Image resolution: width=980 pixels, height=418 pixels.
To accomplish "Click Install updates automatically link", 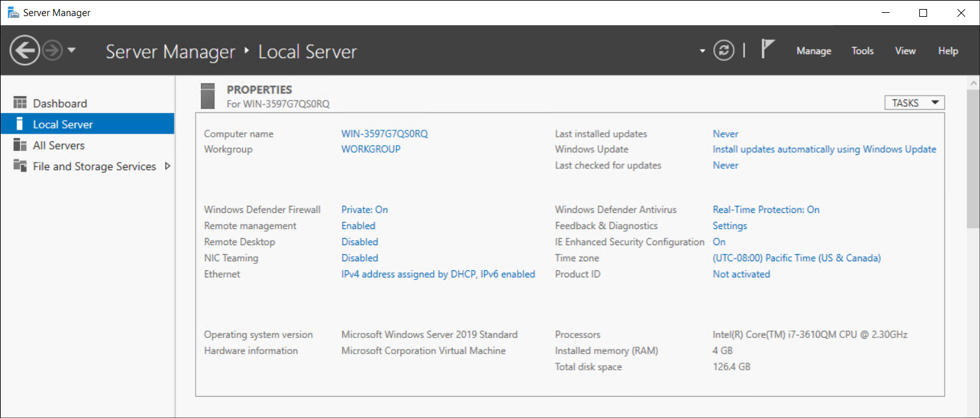I will [824, 149].
